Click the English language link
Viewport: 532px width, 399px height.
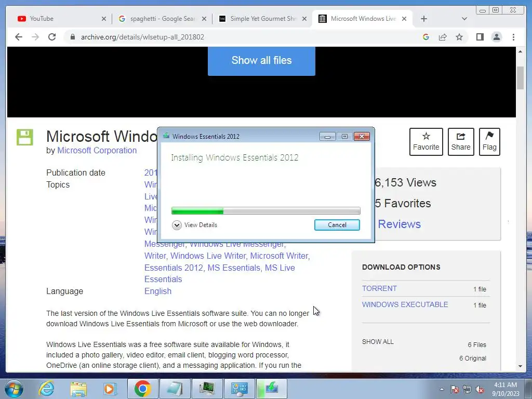pos(158,291)
